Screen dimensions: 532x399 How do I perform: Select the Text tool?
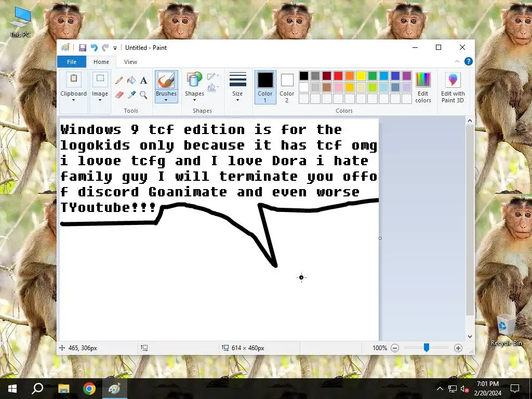pos(143,81)
